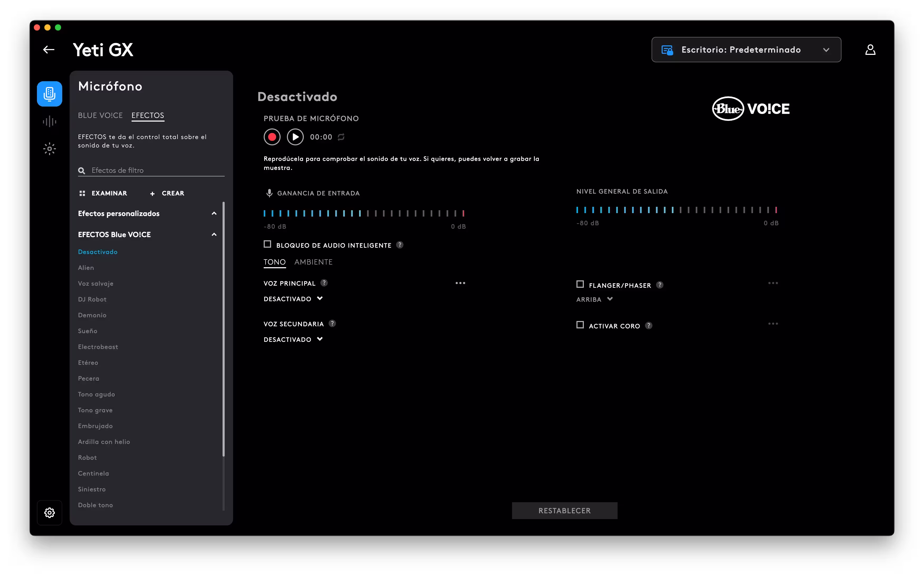
Task: Select the Etéreo effect
Action: click(88, 363)
